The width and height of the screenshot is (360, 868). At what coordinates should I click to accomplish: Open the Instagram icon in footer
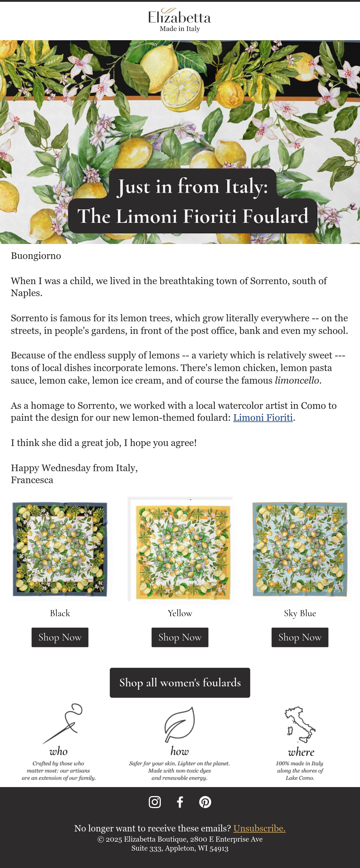tap(154, 802)
